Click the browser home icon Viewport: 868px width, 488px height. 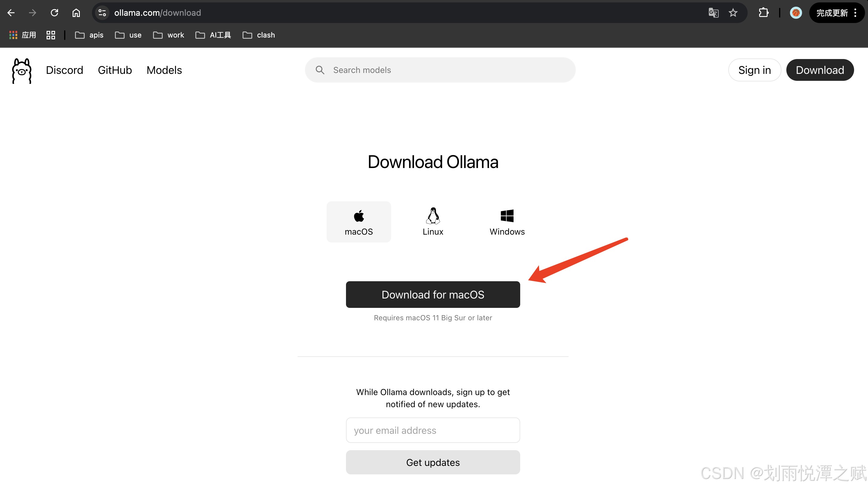(76, 13)
